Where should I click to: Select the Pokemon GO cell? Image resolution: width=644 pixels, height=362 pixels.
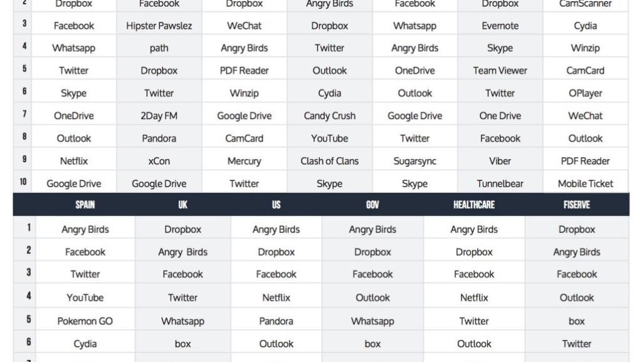pos(85,321)
